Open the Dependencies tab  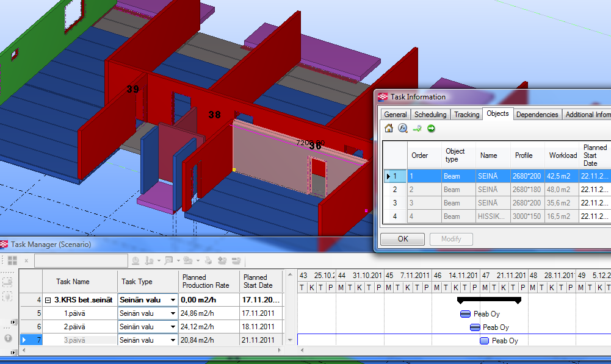537,115
